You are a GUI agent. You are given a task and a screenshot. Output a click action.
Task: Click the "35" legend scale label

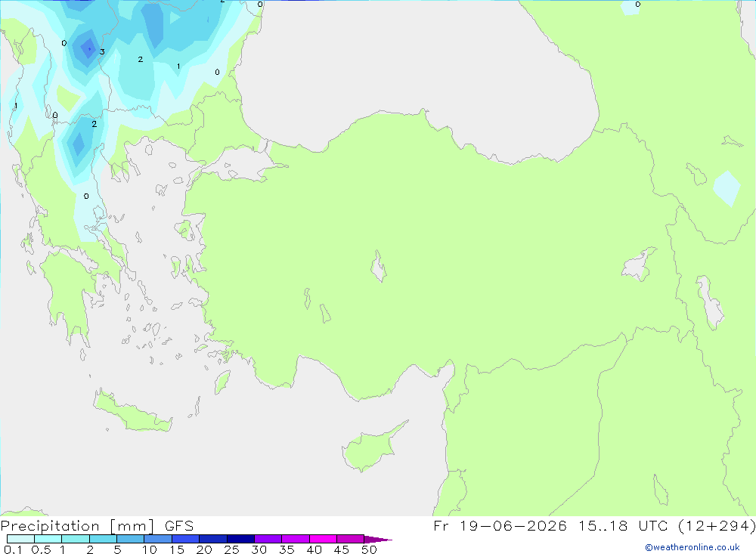287,549
